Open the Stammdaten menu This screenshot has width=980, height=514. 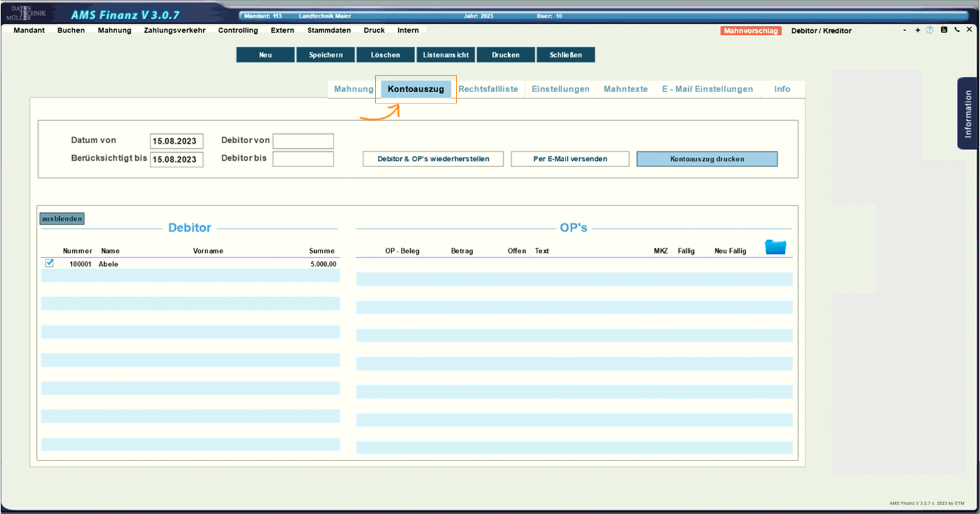(329, 30)
